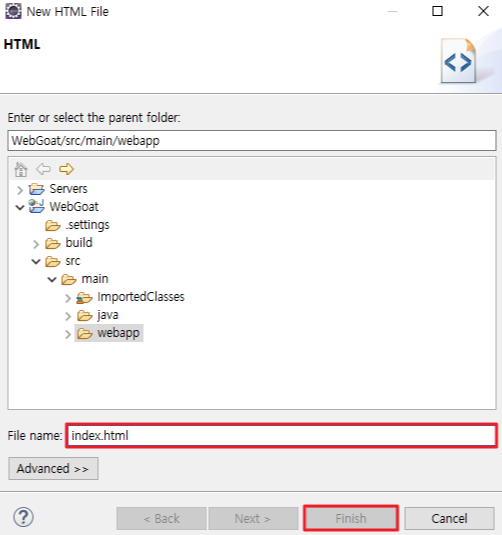Select the ImportedClasses folder icon

pyautogui.click(x=84, y=298)
